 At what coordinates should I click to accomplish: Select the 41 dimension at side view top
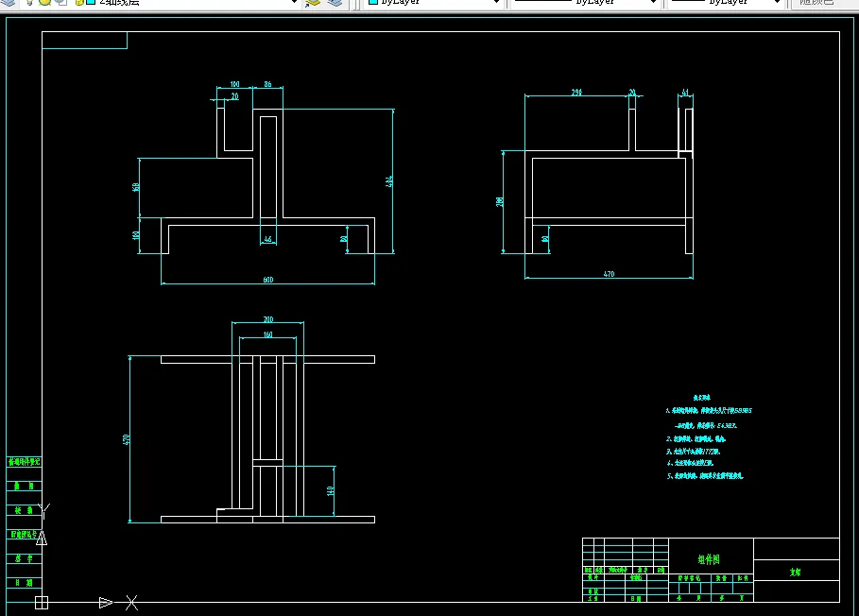[x=685, y=93]
